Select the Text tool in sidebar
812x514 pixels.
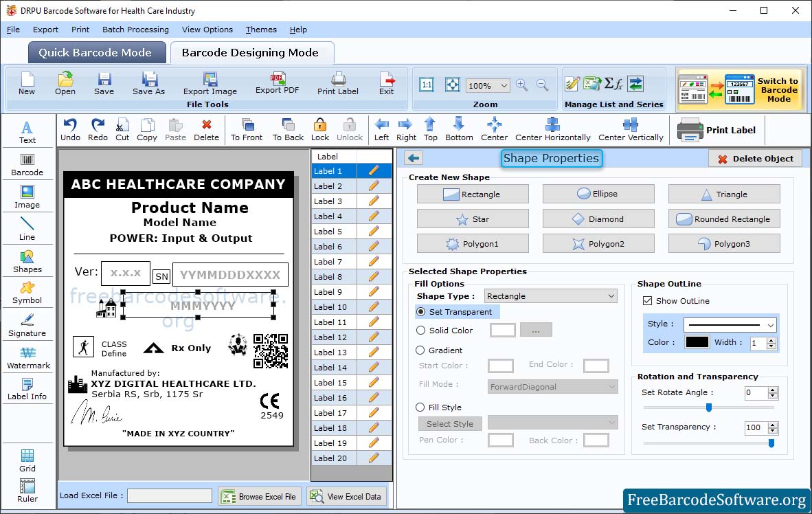pyautogui.click(x=27, y=132)
